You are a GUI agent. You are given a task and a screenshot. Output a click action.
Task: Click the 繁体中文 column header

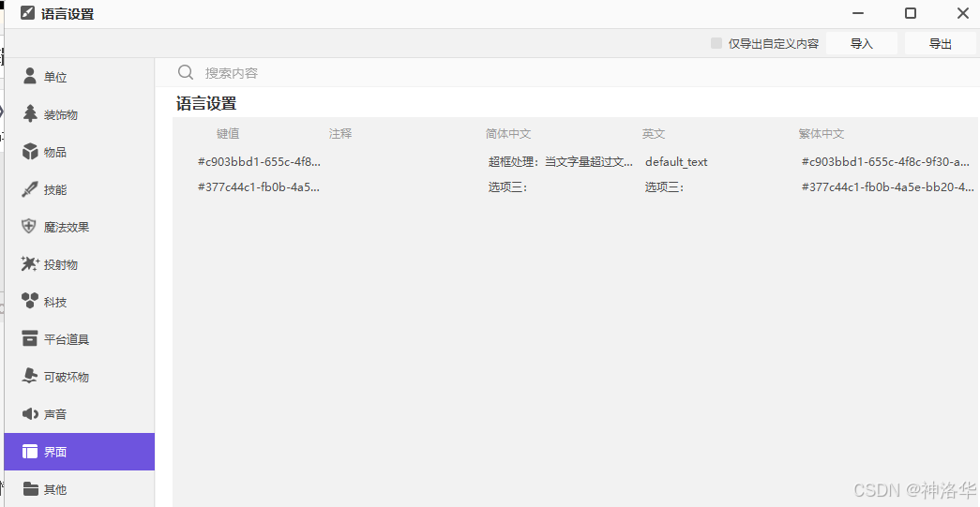tap(822, 134)
